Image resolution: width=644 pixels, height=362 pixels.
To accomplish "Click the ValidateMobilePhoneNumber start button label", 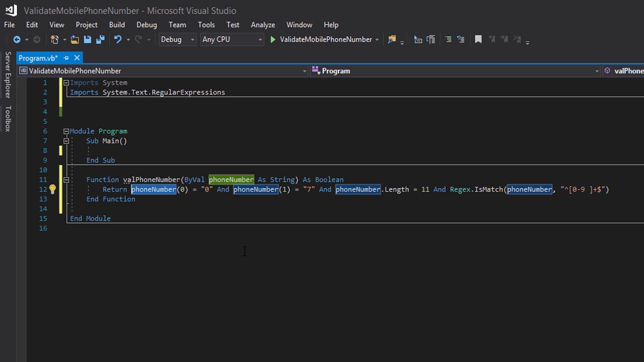I will pos(326,39).
